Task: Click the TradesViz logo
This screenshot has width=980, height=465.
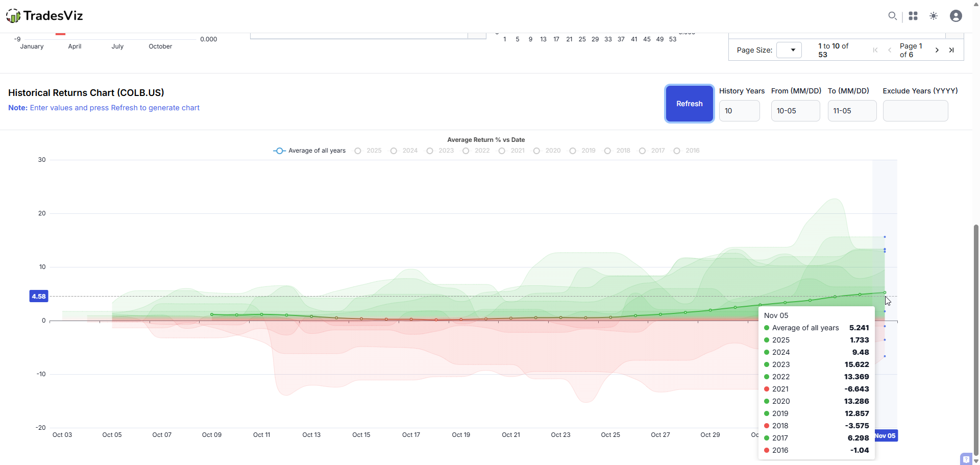Action: [x=44, y=16]
